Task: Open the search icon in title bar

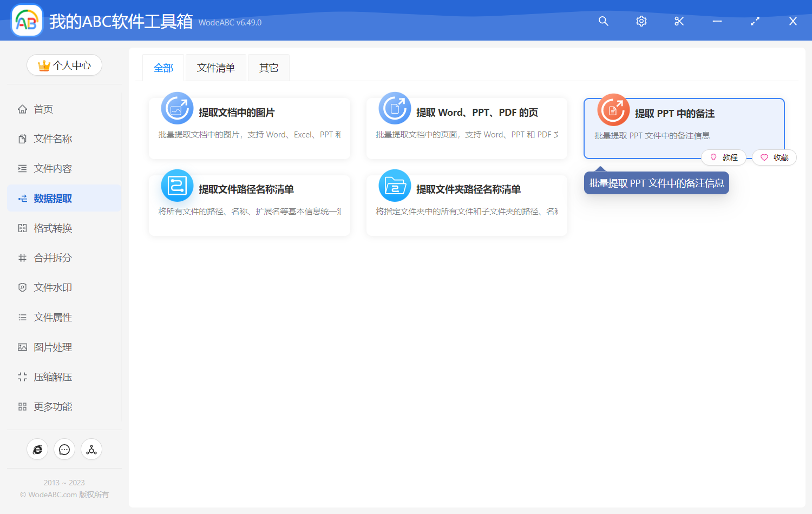Action: coord(604,21)
